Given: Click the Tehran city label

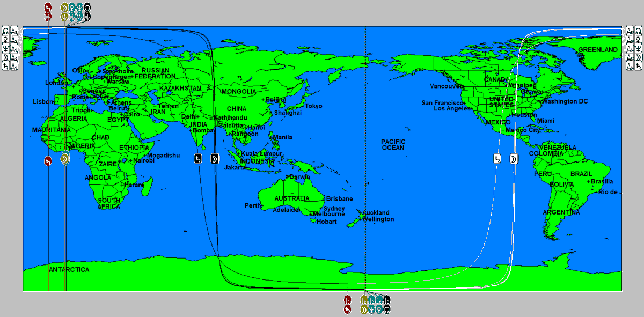Looking at the screenshot, I should pyautogui.click(x=168, y=106).
